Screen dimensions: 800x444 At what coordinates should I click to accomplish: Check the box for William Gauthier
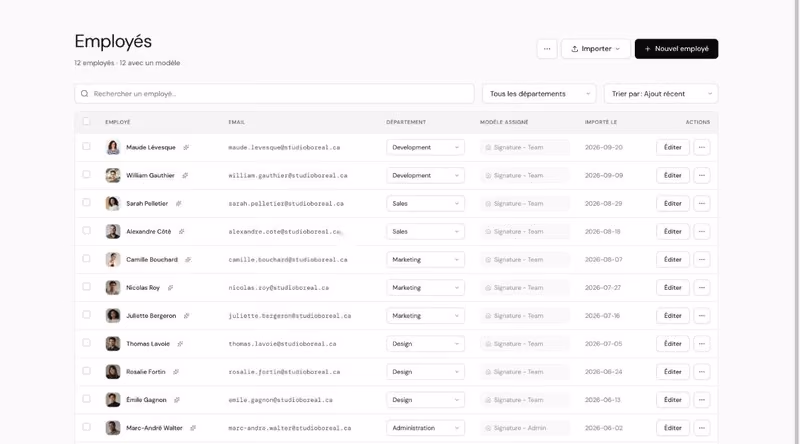coord(86,175)
